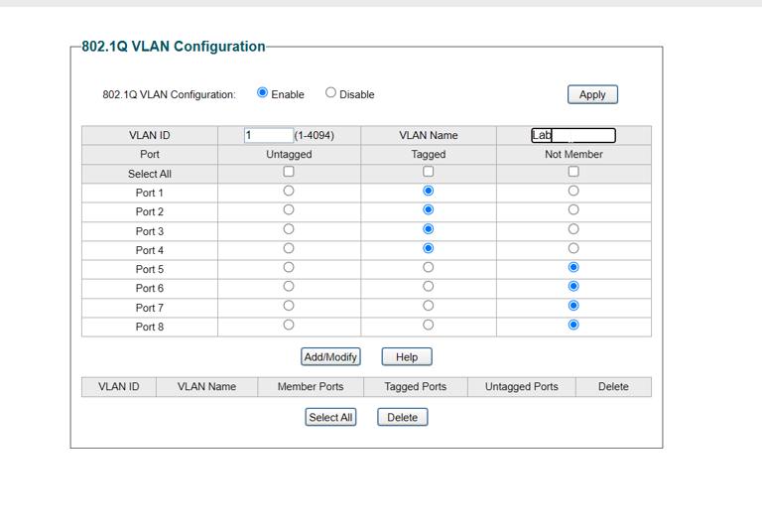Set Port 6 to Not Member

coord(573,287)
